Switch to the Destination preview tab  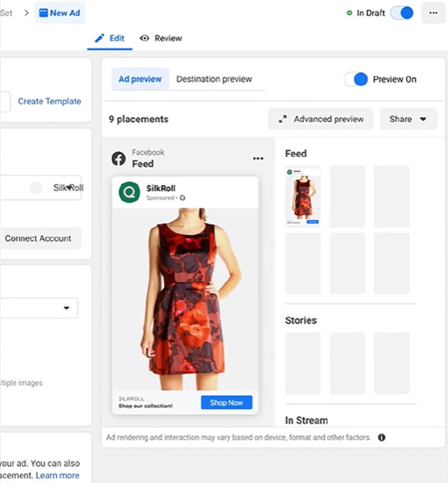[x=214, y=79]
